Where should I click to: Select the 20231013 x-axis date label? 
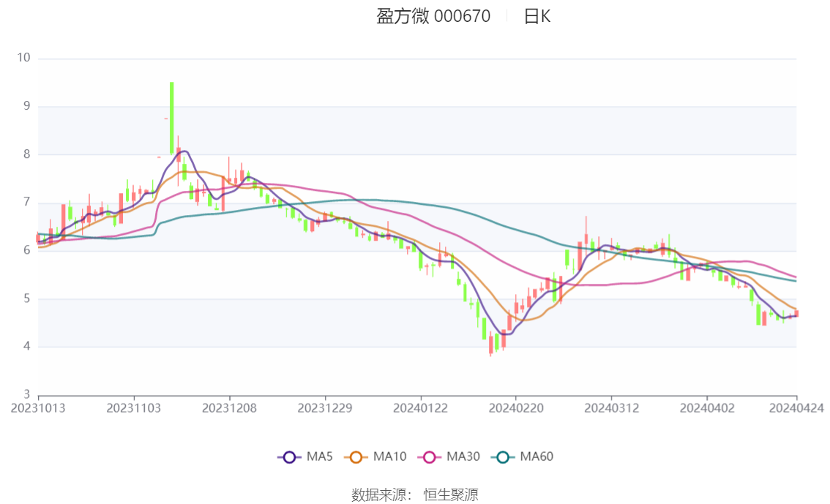[x=38, y=408]
